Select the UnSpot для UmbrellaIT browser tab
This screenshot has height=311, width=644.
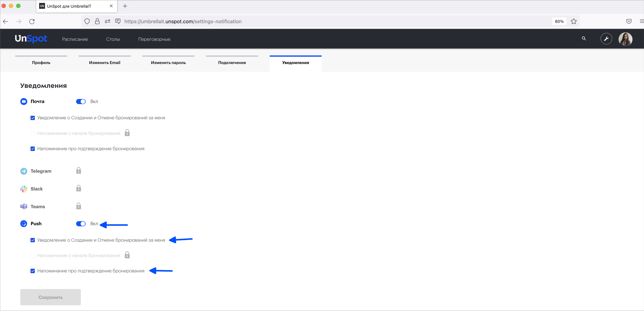(x=76, y=6)
